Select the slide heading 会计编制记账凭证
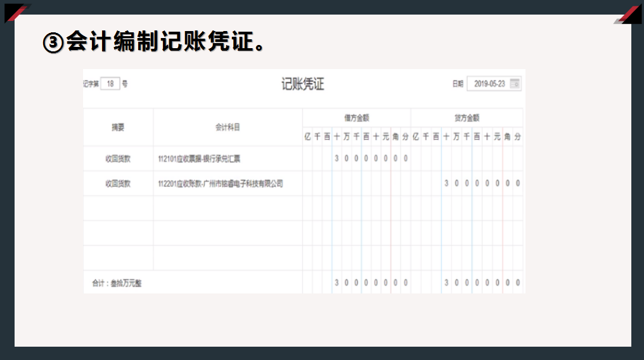Image resolution: width=644 pixels, height=360 pixels. 155,41
